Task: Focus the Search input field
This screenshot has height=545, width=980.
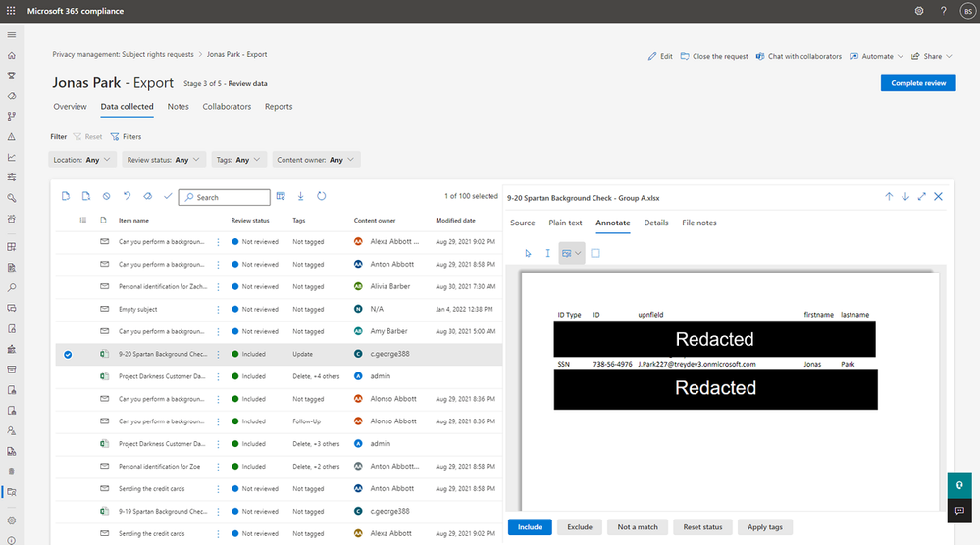Action: click(x=225, y=197)
